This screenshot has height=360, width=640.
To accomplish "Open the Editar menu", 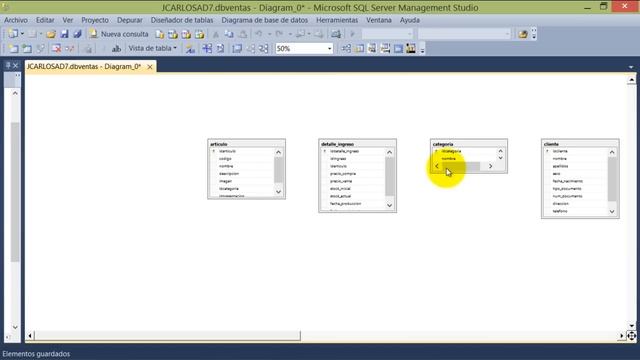I will coord(45,20).
